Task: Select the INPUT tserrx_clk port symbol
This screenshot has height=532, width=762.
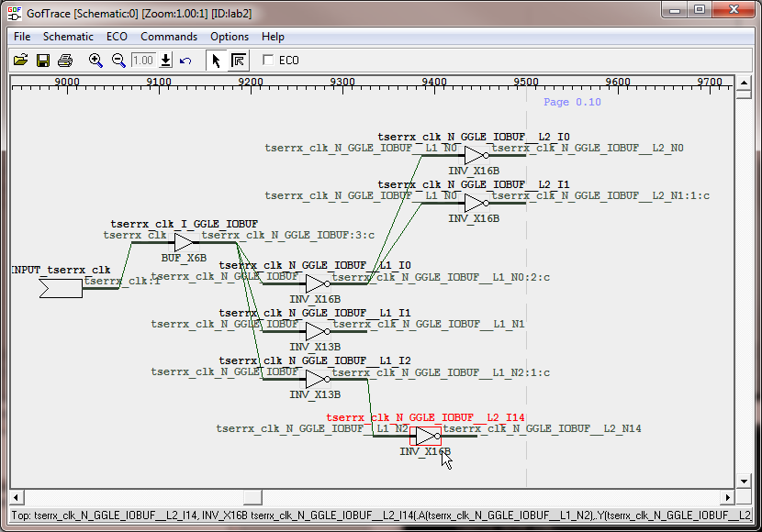Action: [61, 288]
